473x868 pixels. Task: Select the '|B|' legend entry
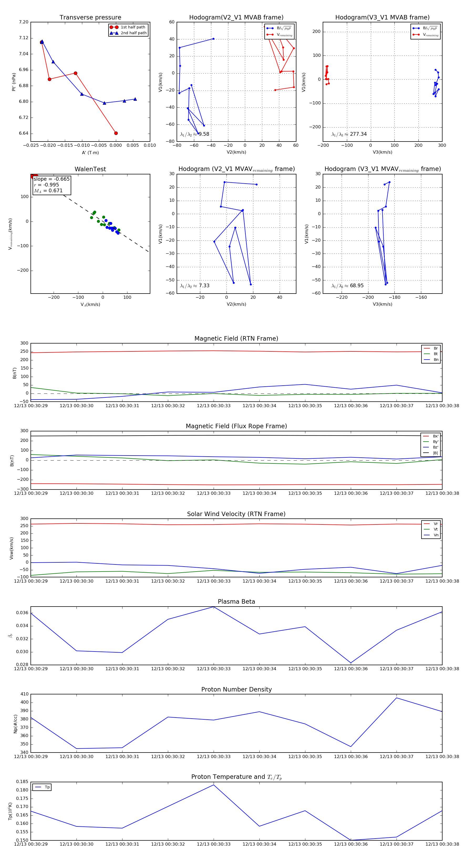click(x=431, y=453)
